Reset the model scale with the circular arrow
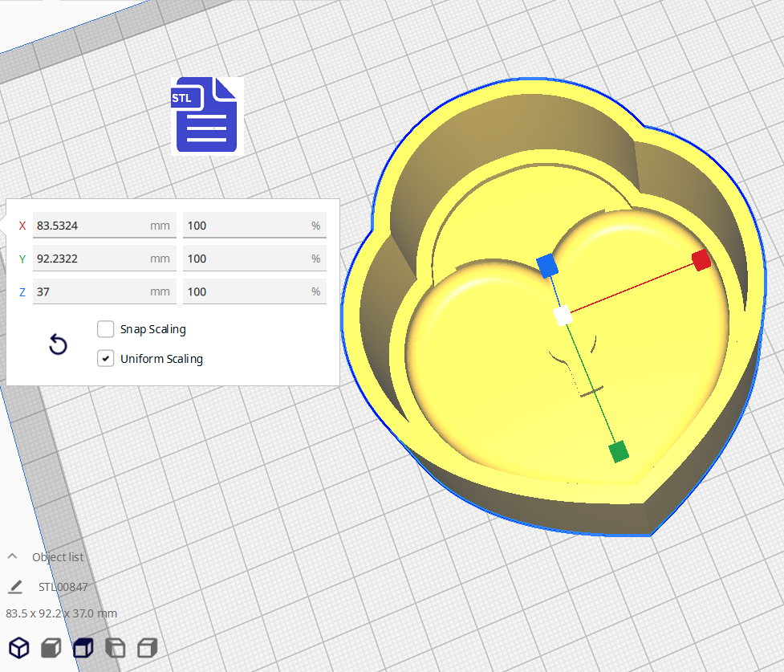The height and width of the screenshot is (672, 784). 58,345
